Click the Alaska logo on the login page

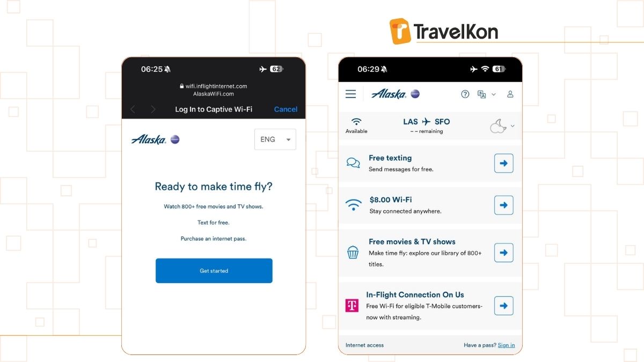(155, 139)
